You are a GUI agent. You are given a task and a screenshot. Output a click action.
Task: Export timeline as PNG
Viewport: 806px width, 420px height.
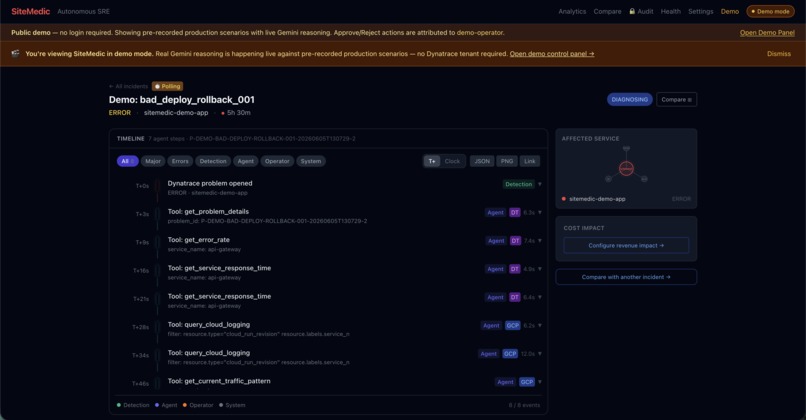[x=507, y=161]
